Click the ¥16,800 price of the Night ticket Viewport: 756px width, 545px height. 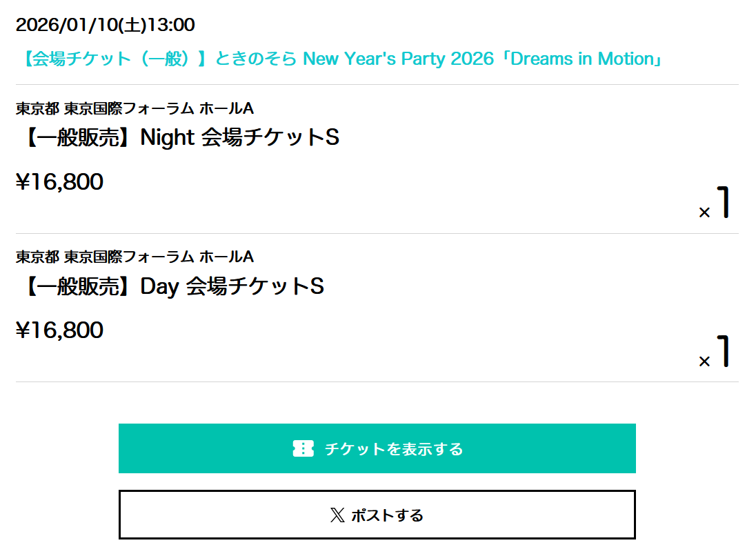[59, 182]
